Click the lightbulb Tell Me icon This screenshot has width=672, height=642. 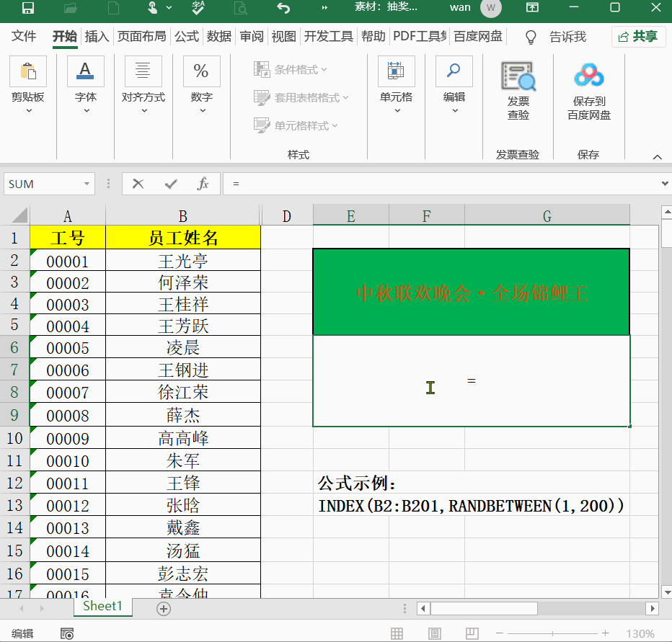click(x=531, y=37)
